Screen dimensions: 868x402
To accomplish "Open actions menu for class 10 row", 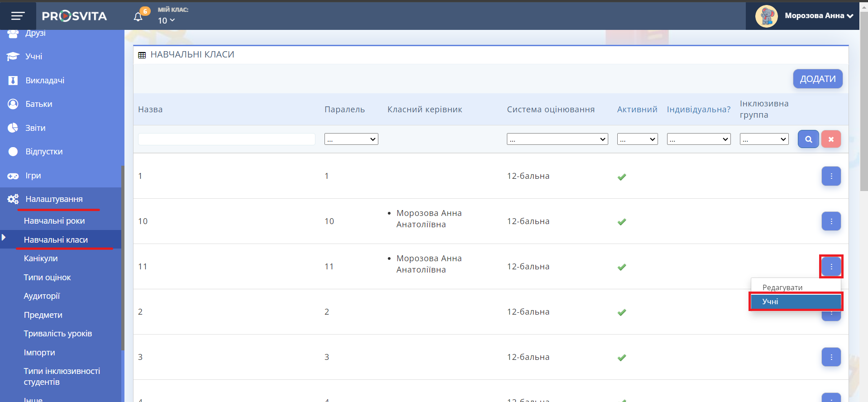I will click(831, 221).
